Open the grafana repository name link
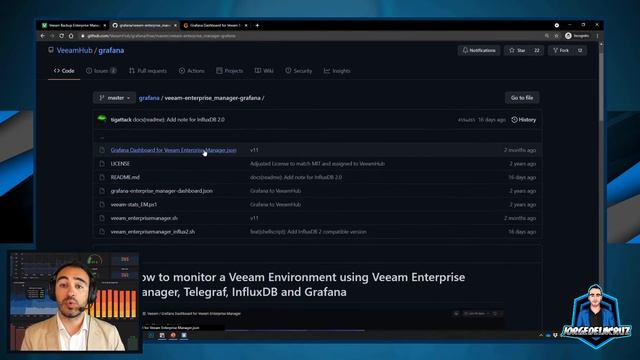Viewport: 640px width, 360px height. [x=111, y=51]
